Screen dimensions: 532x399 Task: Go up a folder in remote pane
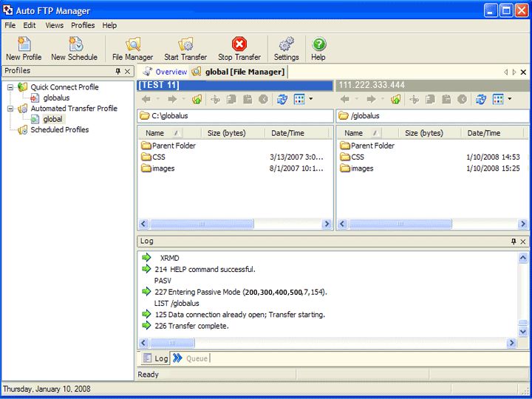tap(395, 99)
